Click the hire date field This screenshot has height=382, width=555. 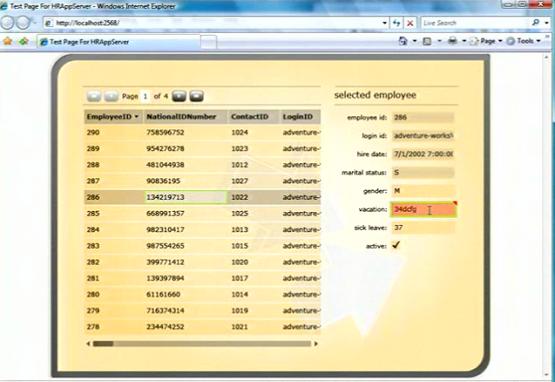(423, 154)
